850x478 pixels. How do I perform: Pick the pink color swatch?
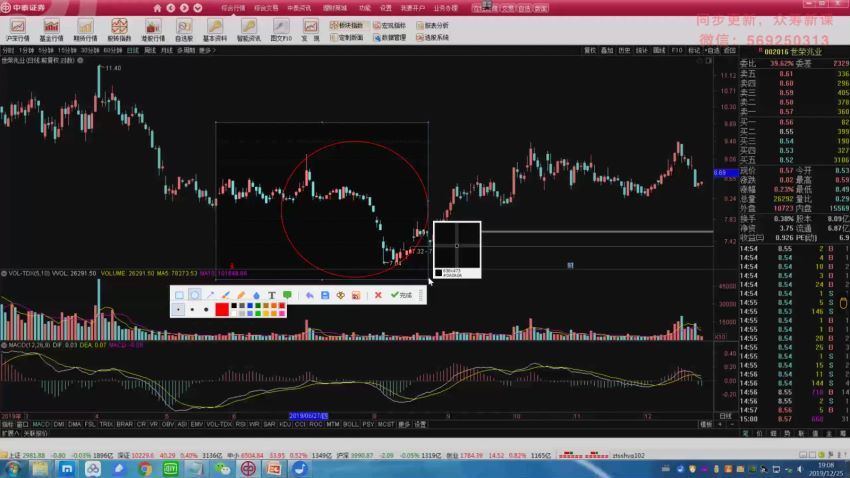(282, 313)
